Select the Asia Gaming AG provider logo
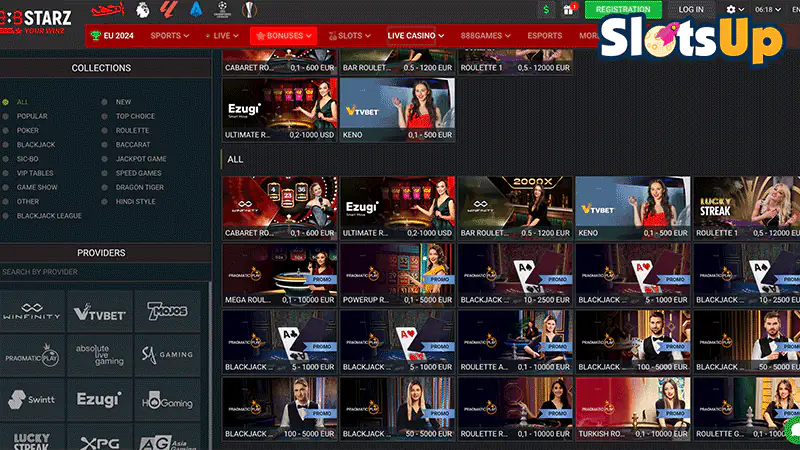The width and height of the screenshot is (800, 450). point(167,437)
